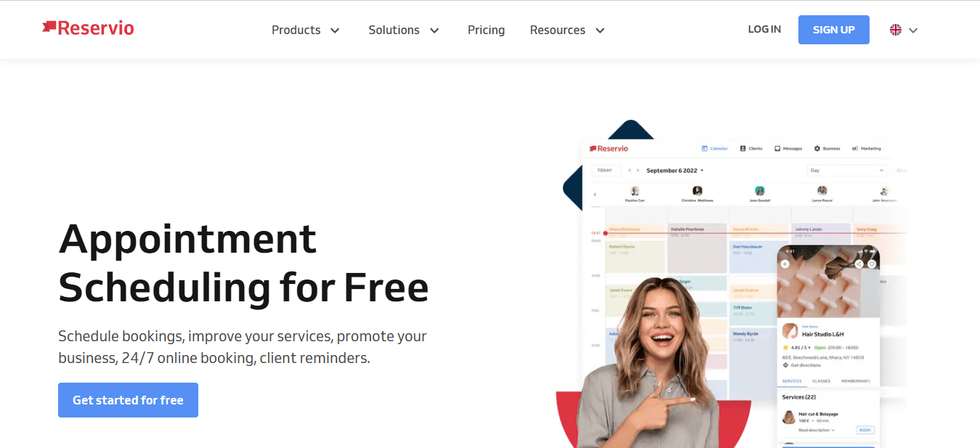Click the back arrow on the phone mockup

tap(785, 264)
